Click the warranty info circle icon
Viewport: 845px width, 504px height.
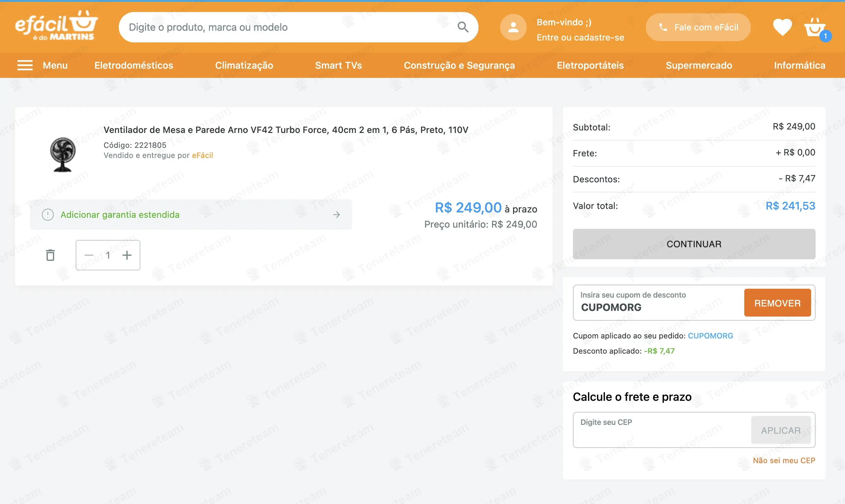tap(48, 215)
